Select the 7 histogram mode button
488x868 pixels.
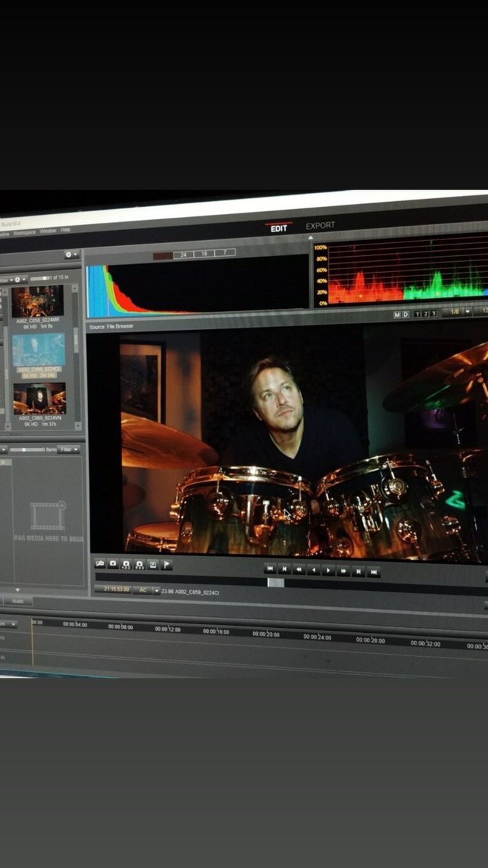(225, 253)
